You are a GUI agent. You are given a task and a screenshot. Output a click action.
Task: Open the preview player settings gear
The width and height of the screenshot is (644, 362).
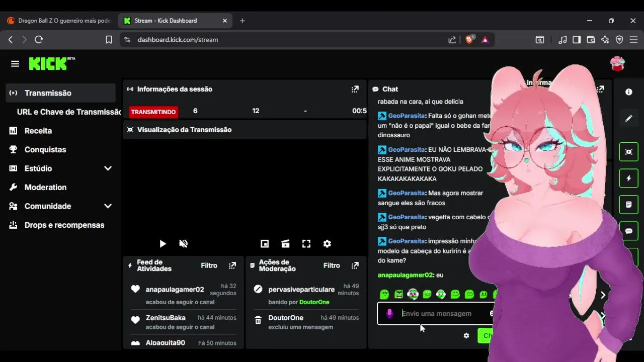(x=327, y=244)
